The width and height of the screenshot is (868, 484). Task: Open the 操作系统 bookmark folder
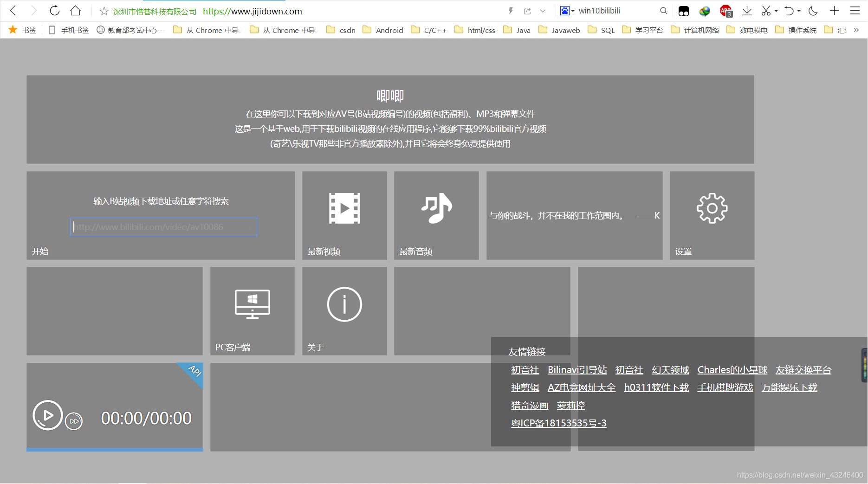(x=796, y=30)
